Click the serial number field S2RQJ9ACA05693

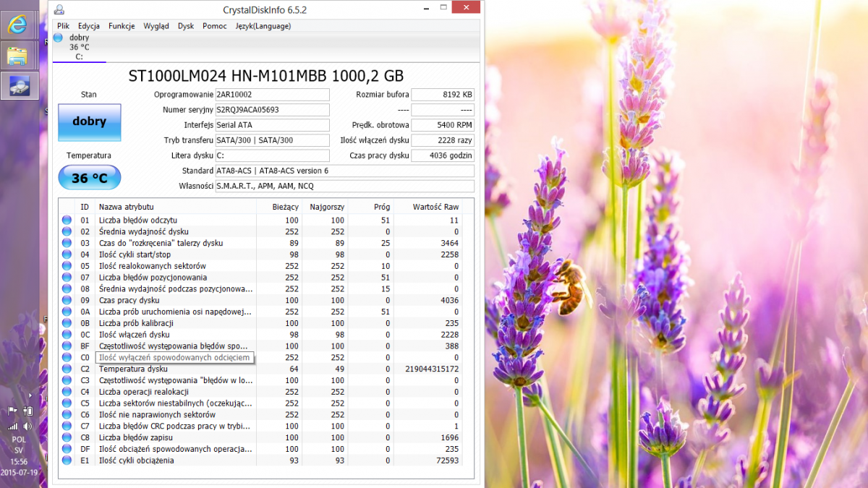tap(272, 110)
